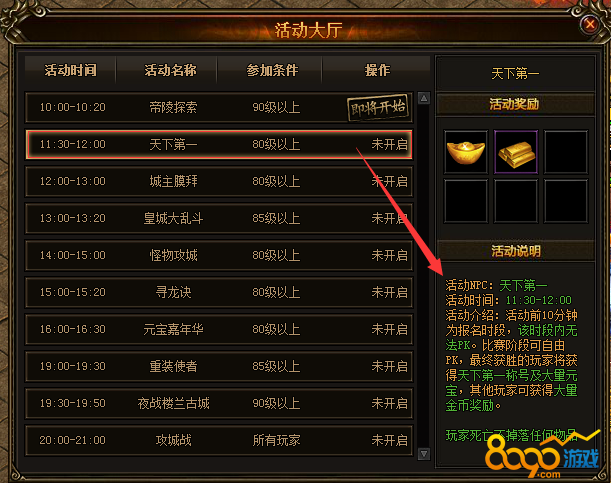Click the 活动名称 column header
611x483 pixels.
point(170,70)
